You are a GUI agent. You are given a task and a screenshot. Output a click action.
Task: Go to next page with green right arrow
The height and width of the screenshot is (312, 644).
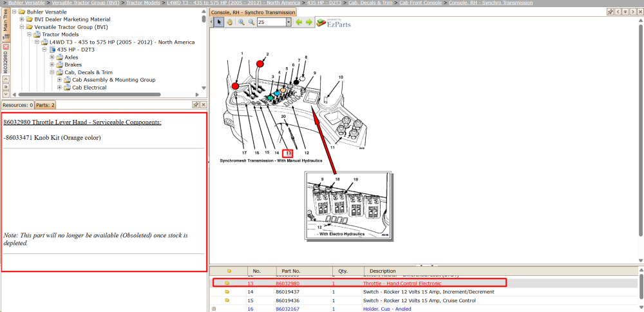[309, 22]
